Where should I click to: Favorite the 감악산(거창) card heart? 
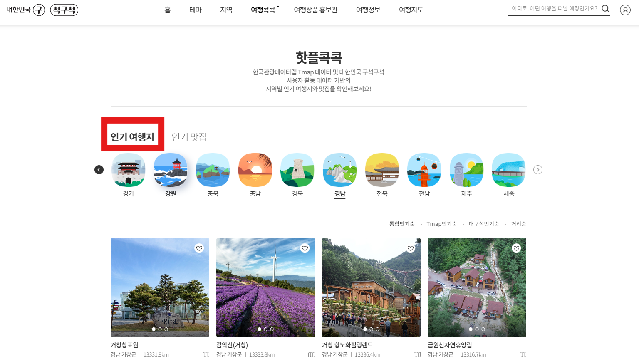point(305,248)
